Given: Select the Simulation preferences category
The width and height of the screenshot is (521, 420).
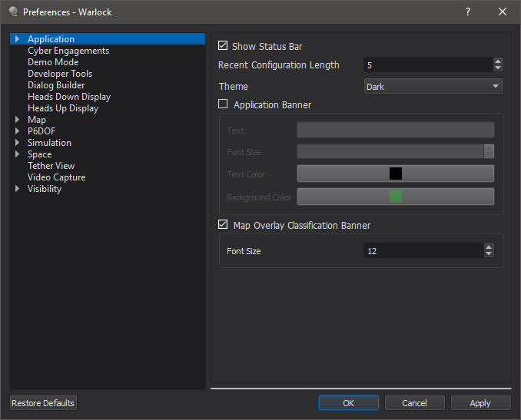Looking at the screenshot, I should (x=49, y=143).
